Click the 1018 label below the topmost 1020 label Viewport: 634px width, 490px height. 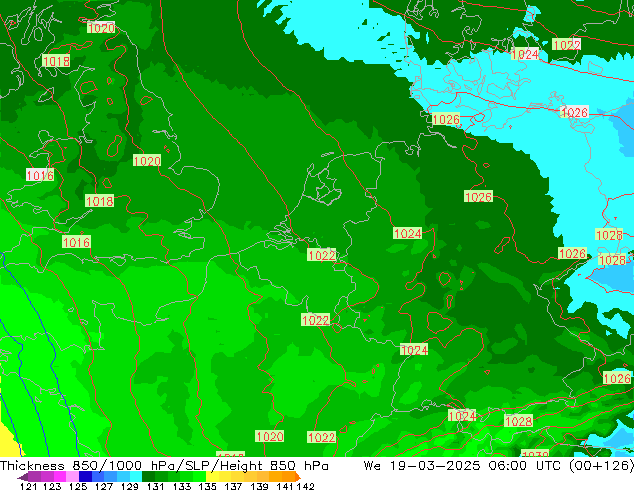tap(56, 61)
